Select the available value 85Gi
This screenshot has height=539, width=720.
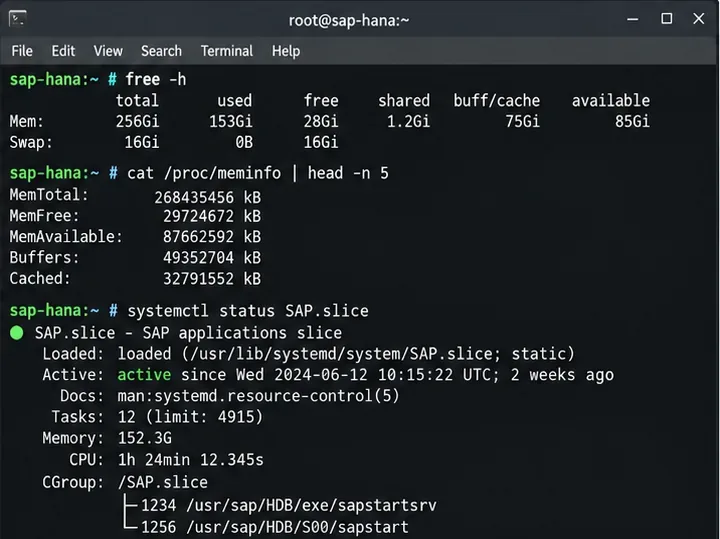pyautogui.click(x=632, y=121)
